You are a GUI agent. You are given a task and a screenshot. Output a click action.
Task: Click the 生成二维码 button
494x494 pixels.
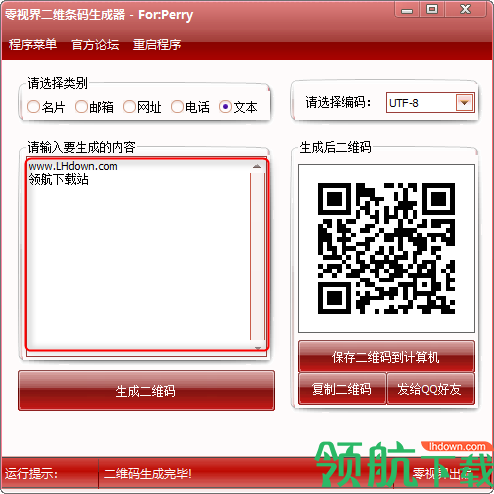pos(146,391)
